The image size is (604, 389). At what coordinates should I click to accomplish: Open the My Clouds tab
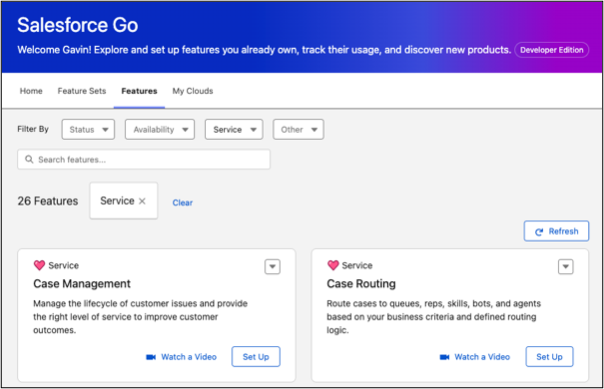(193, 91)
